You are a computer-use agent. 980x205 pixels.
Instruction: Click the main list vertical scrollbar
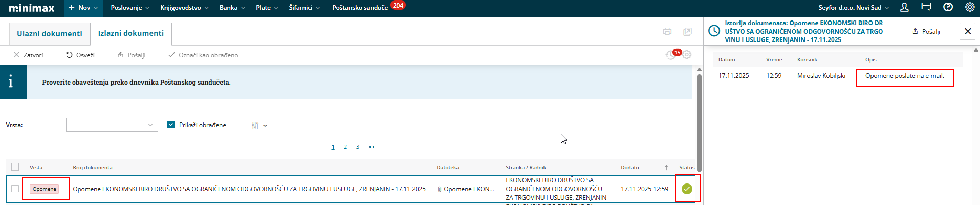click(x=699, y=123)
